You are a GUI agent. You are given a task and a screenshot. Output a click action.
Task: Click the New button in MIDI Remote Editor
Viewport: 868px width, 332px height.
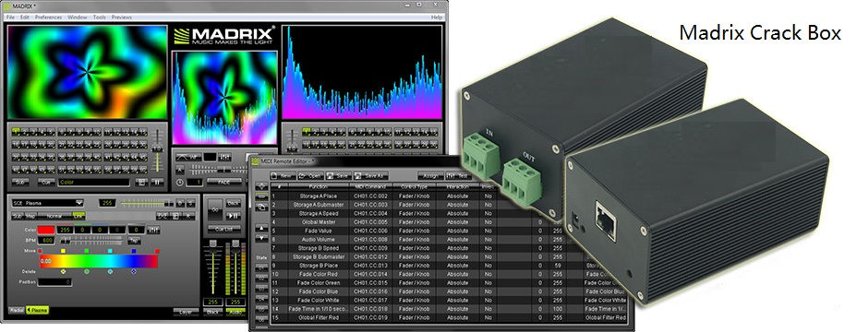(283, 175)
